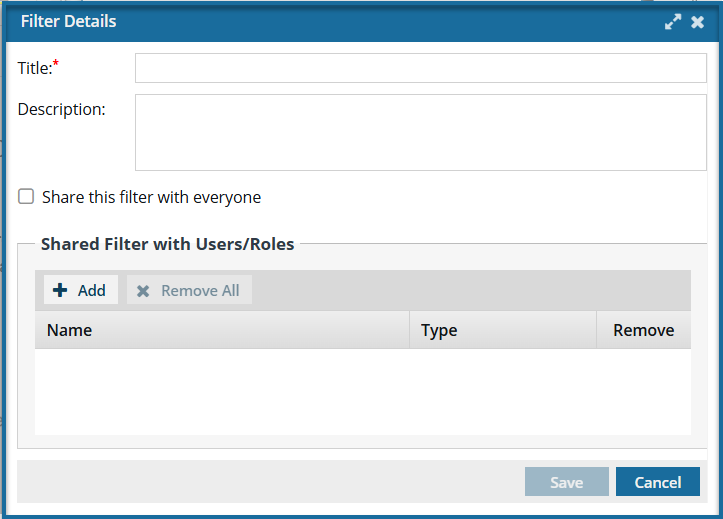Click the X icon beside Remove All
723x519 pixels.
(x=143, y=291)
